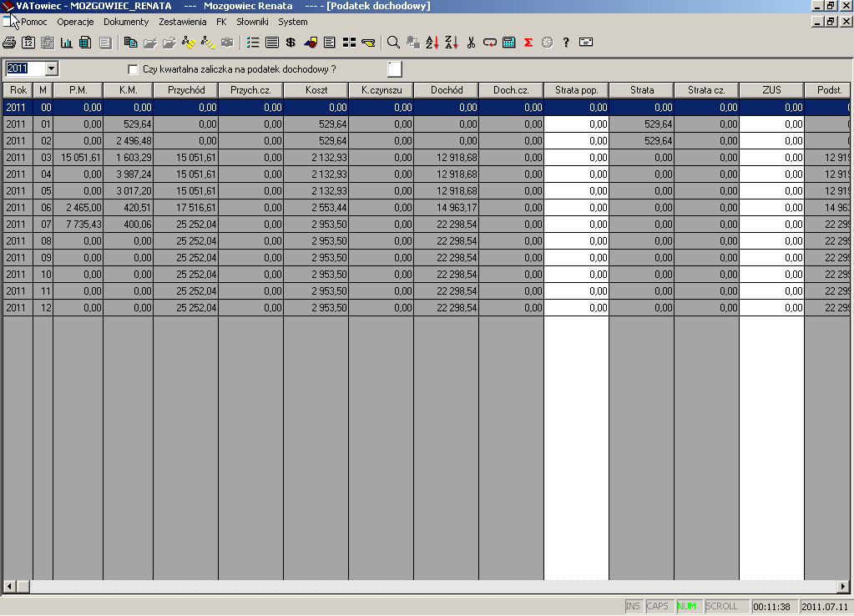Click the scissors cut icon
854x616 pixels.
(x=471, y=43)
